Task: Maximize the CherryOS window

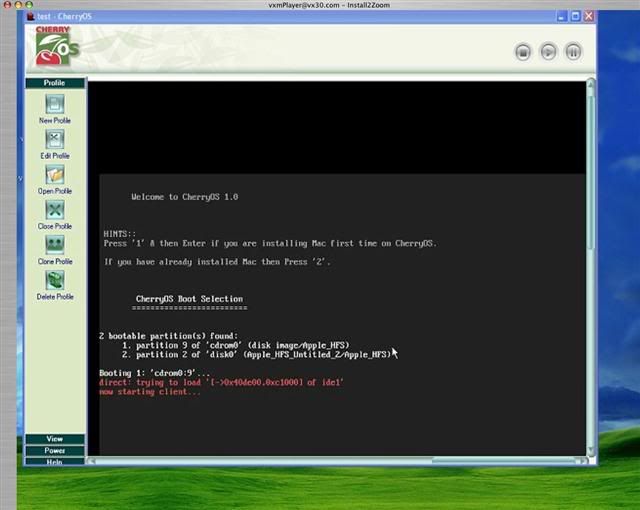Action: click(576, 16)
